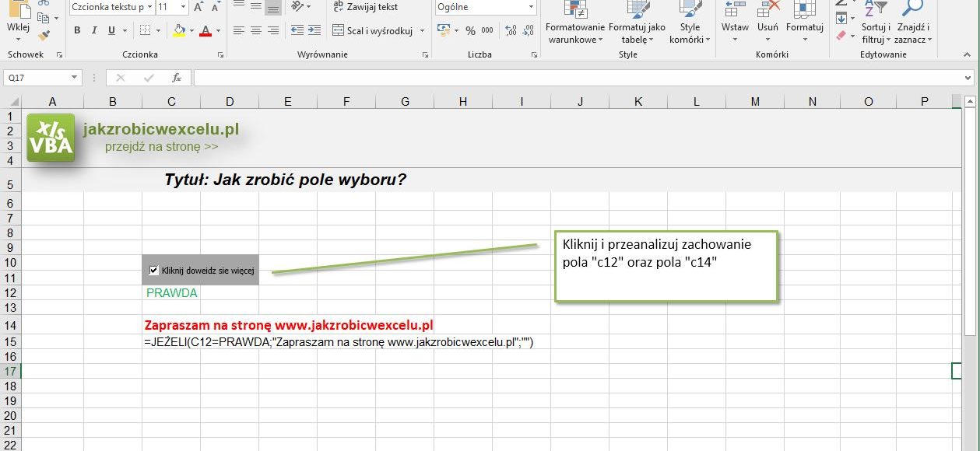The height and width of the screenshot is (451, 980).
Task: Open Scal i wyśrodkuj dropdown arrow
Action: click(422, 30)
